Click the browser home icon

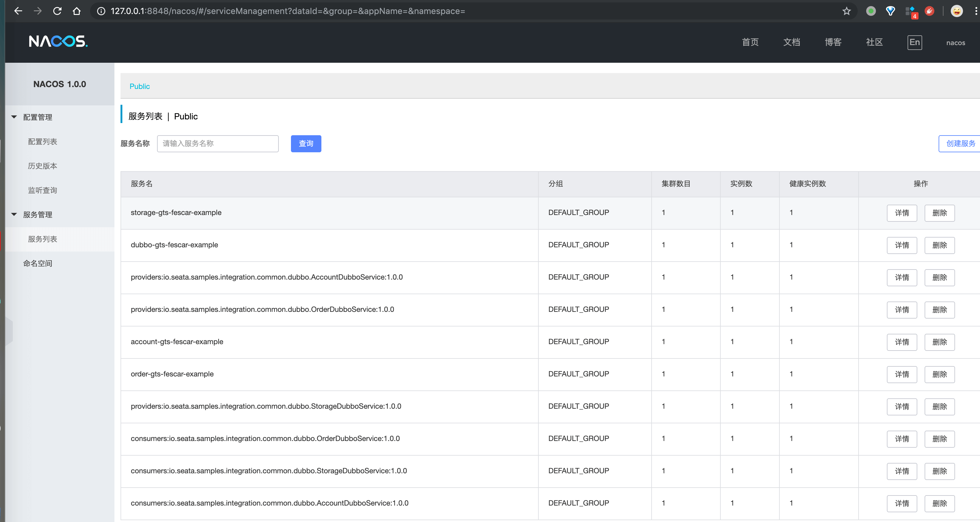[x=77, y=11]
